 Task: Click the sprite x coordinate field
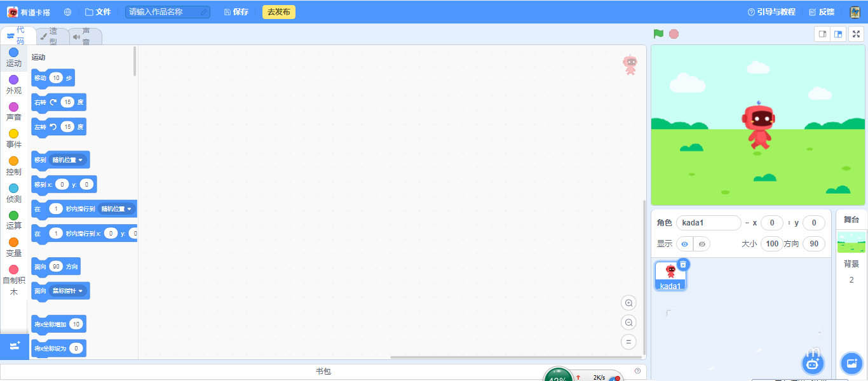pyautogui.click(x=771, y=223)
